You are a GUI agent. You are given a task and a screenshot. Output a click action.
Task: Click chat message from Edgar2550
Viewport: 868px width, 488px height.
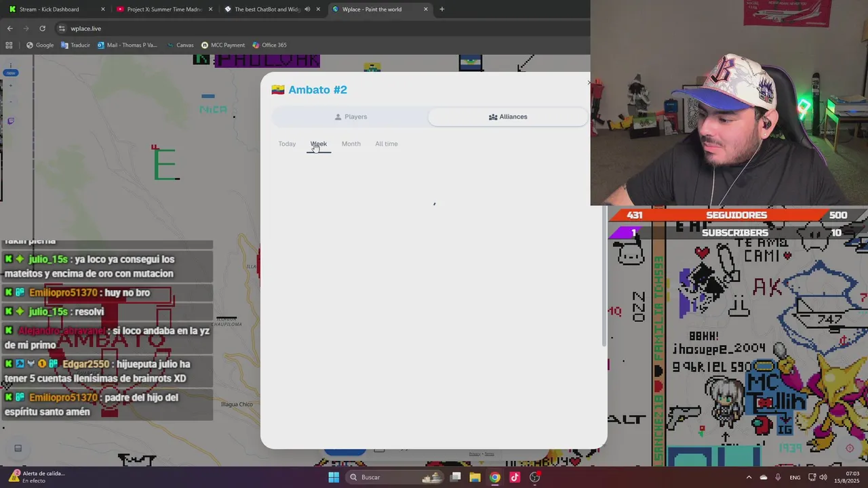point(108,371)
